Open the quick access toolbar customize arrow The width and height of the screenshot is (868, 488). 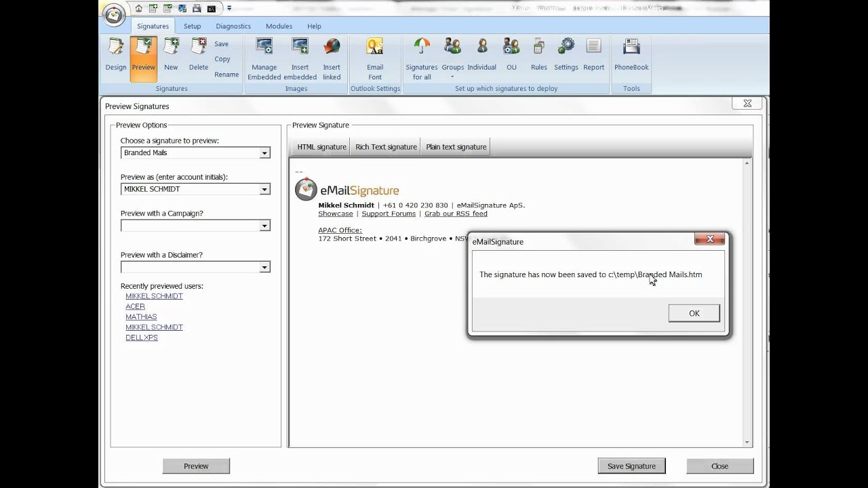click(x=229, y=9)
